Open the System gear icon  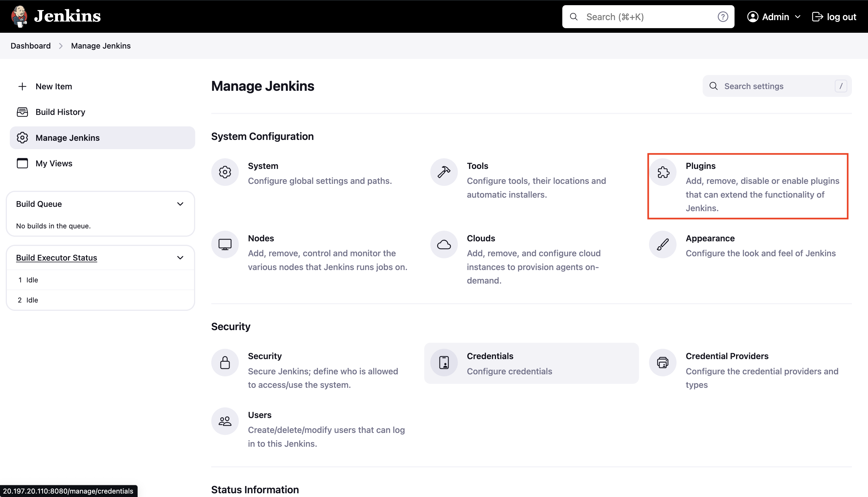225,172
